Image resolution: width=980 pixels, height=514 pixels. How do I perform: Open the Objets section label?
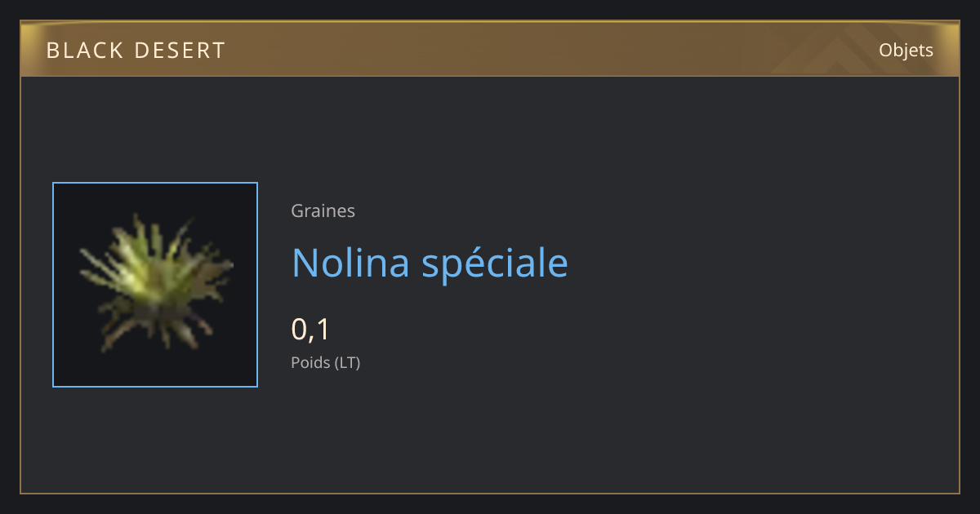[x=906, y=50]
